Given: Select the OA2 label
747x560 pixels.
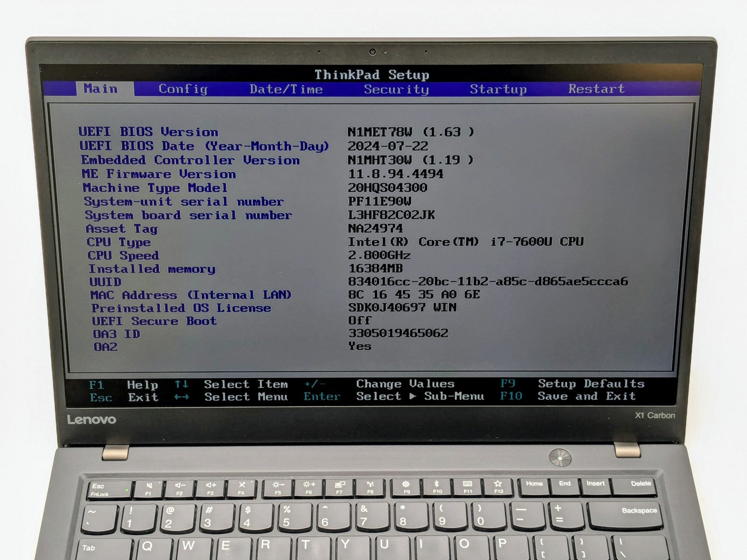Looking at the screenshot, I should coord(106,347).
